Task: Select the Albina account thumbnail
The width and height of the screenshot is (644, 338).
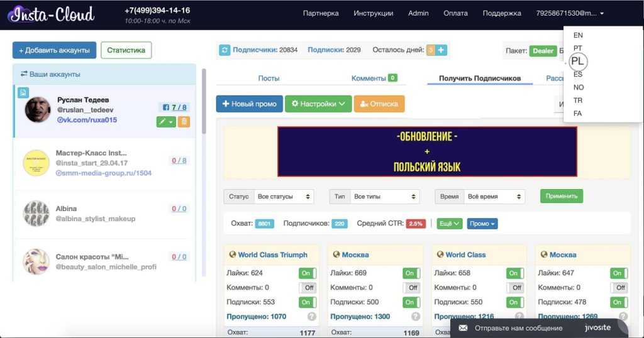Action: [36, 214]
